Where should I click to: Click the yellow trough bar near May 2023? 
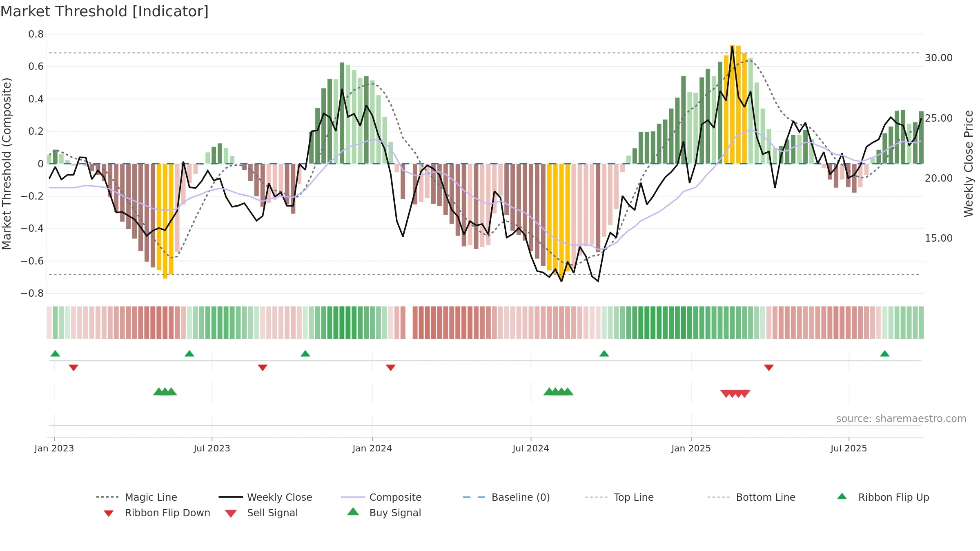coord(165,221)
